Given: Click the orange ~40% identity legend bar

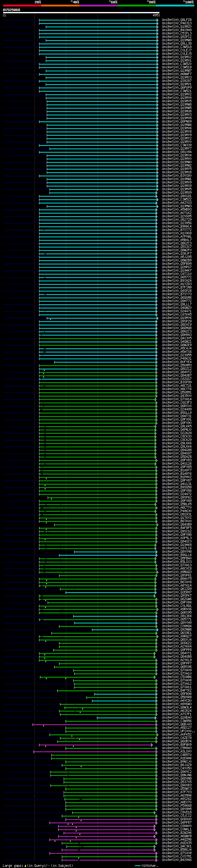Looking at the screenshot, I should coord(60,6).
